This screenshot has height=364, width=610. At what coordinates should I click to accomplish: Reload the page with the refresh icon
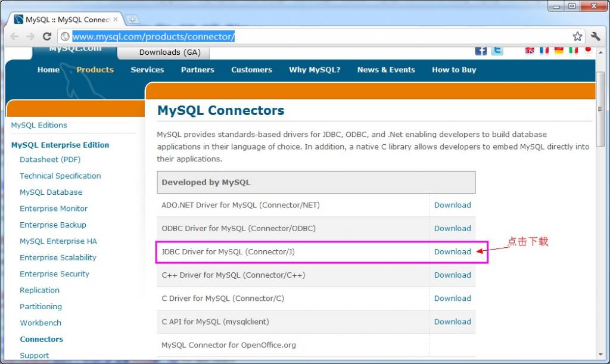coord(46,36)
